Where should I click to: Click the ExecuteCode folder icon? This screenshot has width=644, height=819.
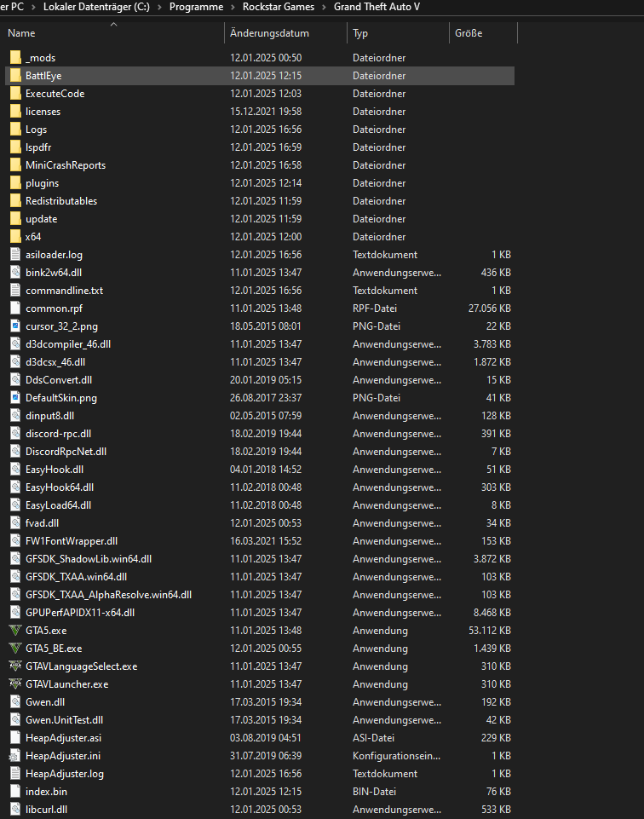pyautogui.click(x=15, y=94)
